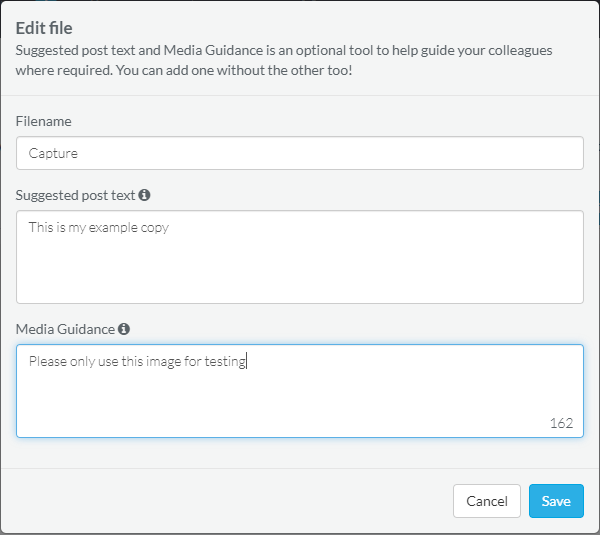Select the Filename label
The height and width of the screenshot is (535, 600).
[x=44, y=121]
